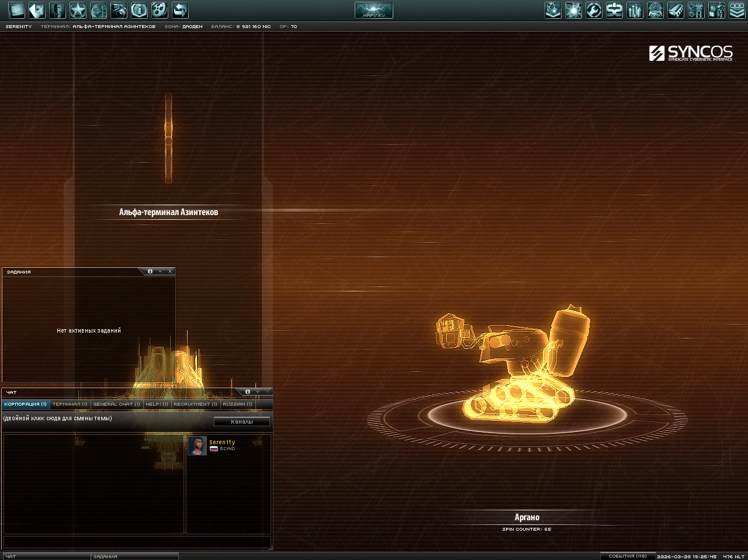The width and height of the screenshot is (748, 560).
Task: Select the General Chat tab
Action: [x=116, y=404]
